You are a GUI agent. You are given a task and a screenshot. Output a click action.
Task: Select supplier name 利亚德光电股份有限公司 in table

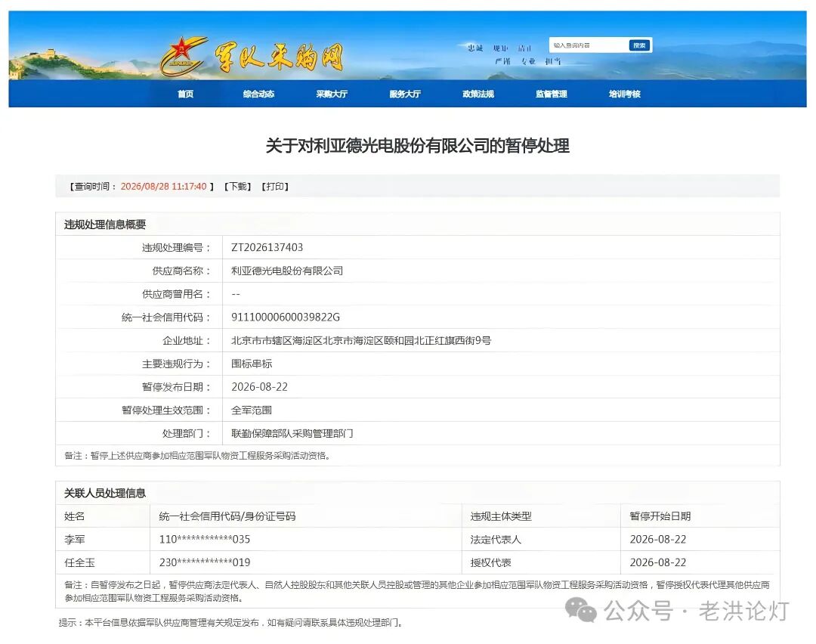[x=287, y=271]
